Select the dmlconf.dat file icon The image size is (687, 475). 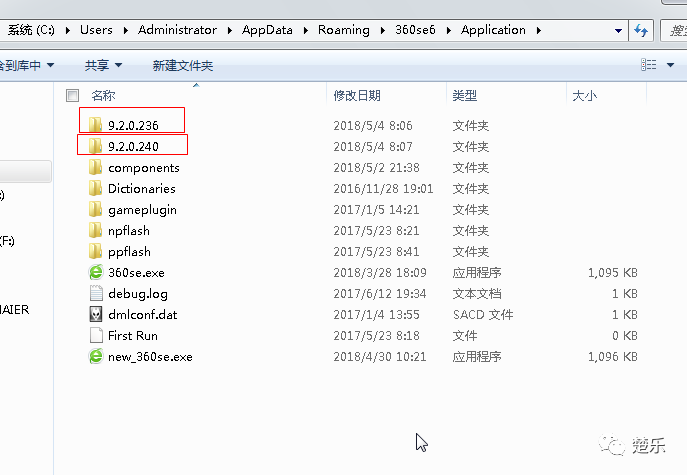[96, 314]
